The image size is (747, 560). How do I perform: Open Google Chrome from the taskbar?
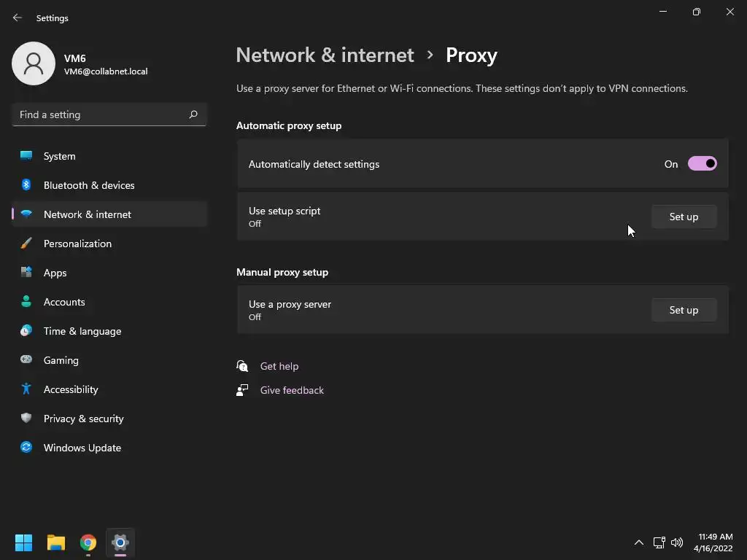tap(88, 542)
